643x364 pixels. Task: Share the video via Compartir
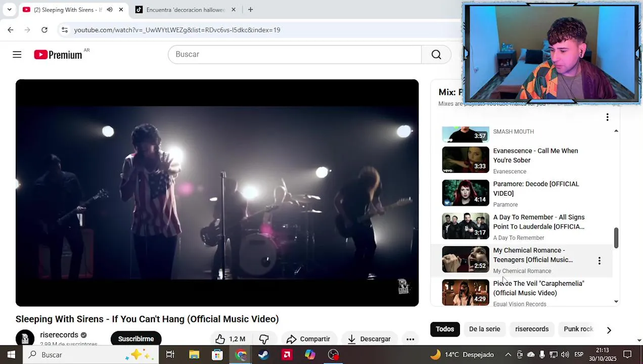[x=308, y=339]
